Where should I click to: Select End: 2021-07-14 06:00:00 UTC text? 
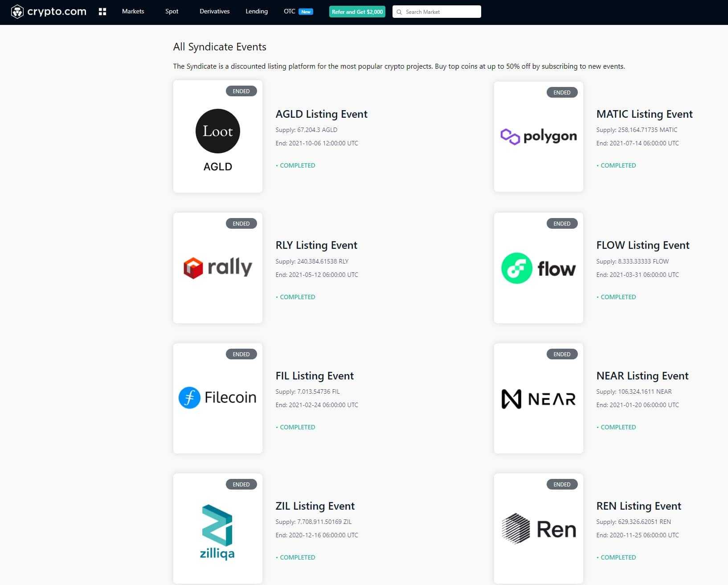coord(638,143)
